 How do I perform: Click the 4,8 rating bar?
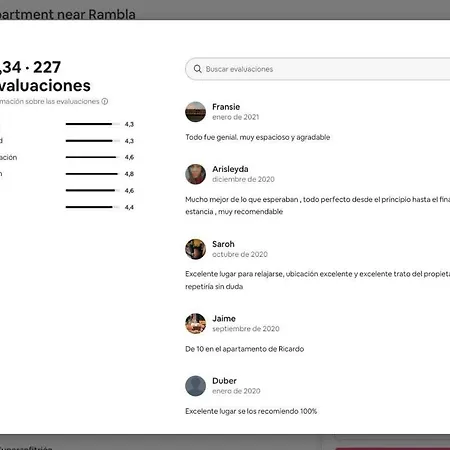pos(93,174)
